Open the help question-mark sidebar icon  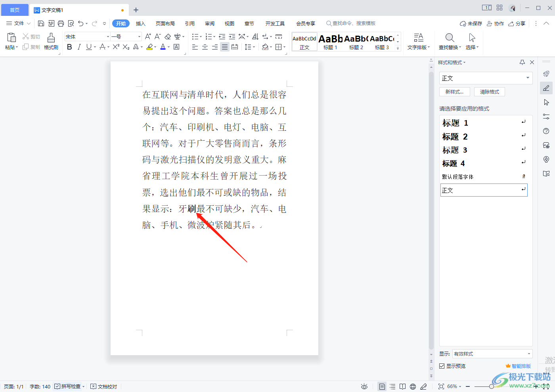tap(546, 131)
